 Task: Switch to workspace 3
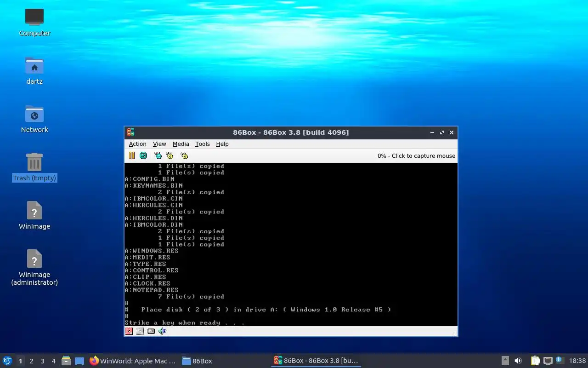point(42,361)
